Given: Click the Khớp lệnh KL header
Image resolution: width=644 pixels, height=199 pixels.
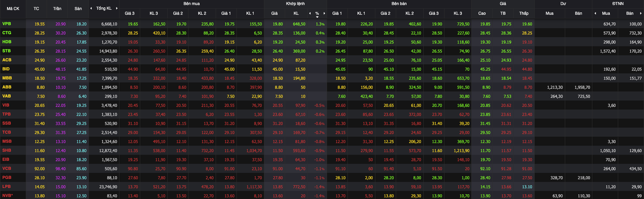Looking at the screenshot, I should click(296, 13).
